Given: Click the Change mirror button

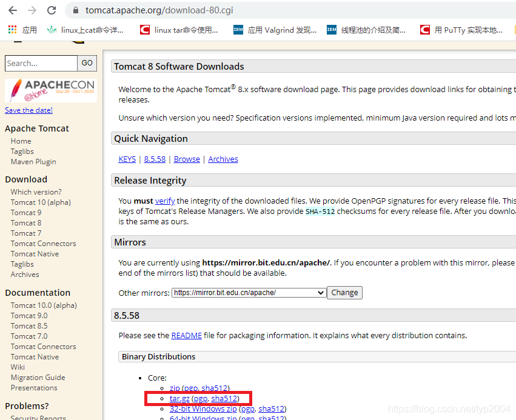Looking at the screenshot, I should 344,293.
